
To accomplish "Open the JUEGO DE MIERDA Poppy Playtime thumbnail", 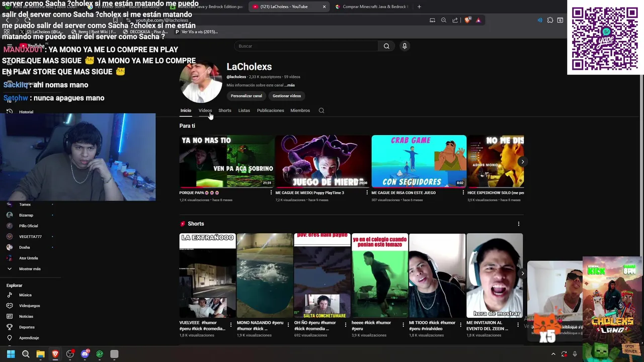I will tap(323, 161).
